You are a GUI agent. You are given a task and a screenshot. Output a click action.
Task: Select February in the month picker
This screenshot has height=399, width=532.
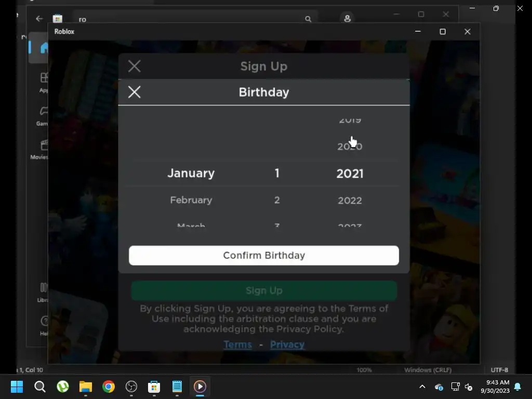tap(191, 200)
